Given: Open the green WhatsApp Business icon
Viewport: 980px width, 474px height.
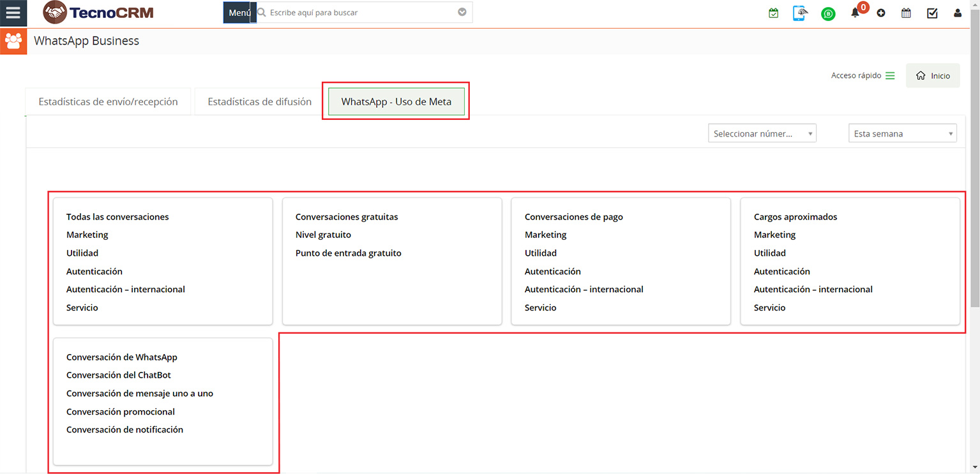Looking at the screenshot, I should [x=828, y=13].
